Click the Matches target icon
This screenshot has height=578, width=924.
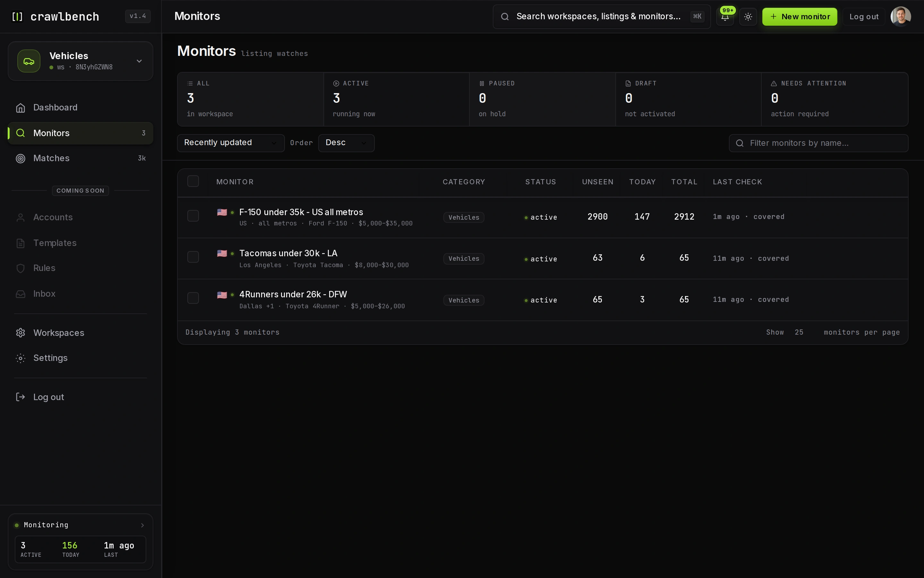[21, 158]
